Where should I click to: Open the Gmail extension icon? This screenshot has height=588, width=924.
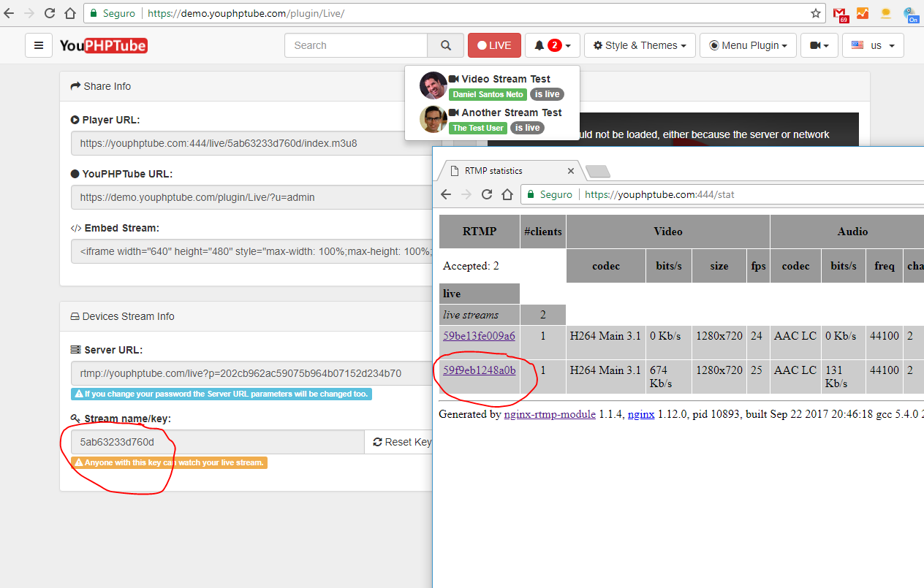pos(841,14)
